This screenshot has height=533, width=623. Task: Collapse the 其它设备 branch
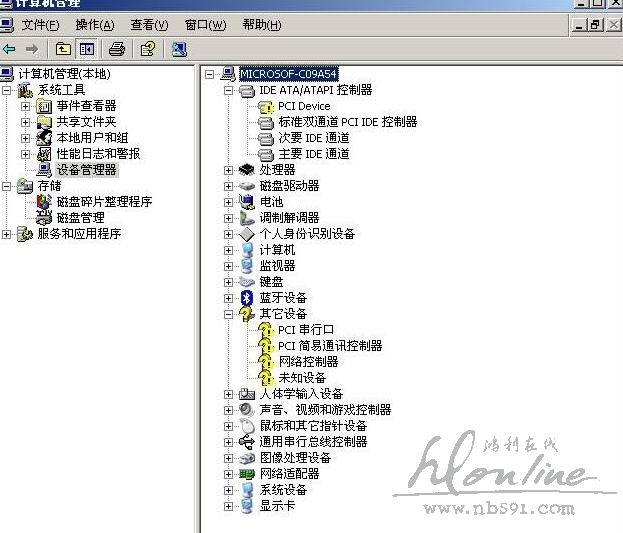click(228, 314)
